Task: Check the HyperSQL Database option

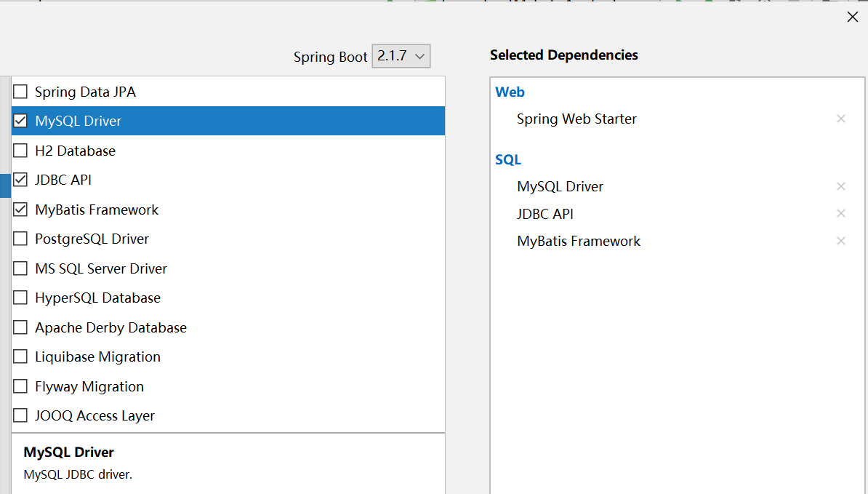Action: click(x=20, y=298)
